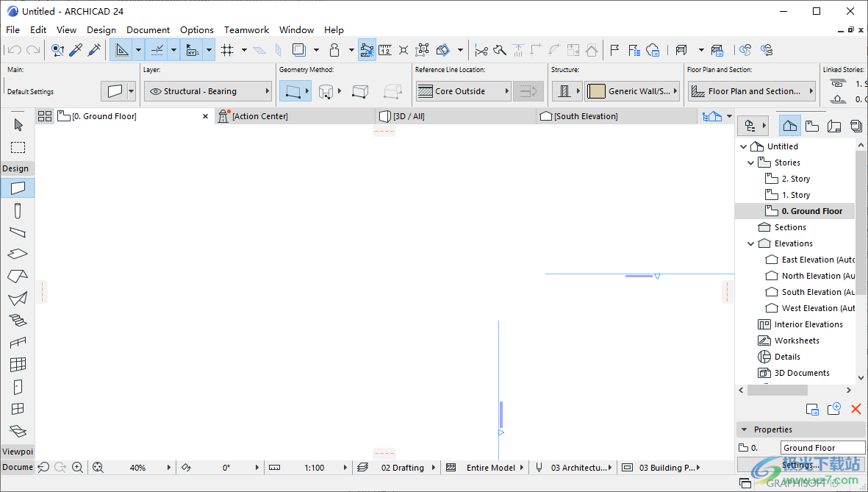Edit the Ground Floor name field
The height and width of the screenshot is (492, 868).
[x=822, y=448]
